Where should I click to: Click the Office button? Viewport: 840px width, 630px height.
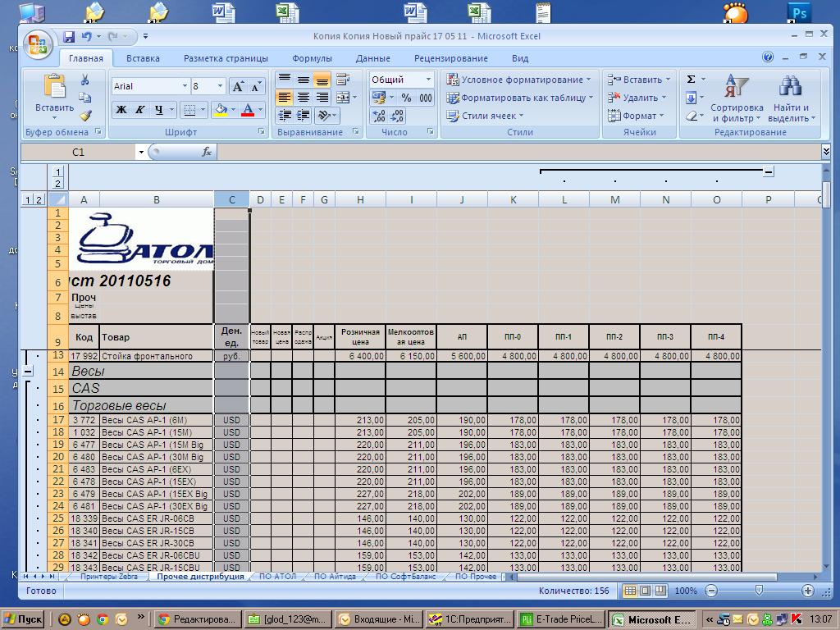click(x=38, y=44)
